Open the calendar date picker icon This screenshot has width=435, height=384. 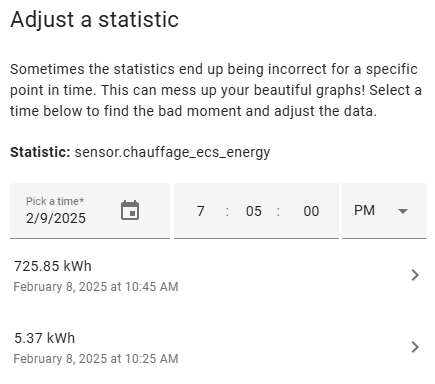[130, 210]
